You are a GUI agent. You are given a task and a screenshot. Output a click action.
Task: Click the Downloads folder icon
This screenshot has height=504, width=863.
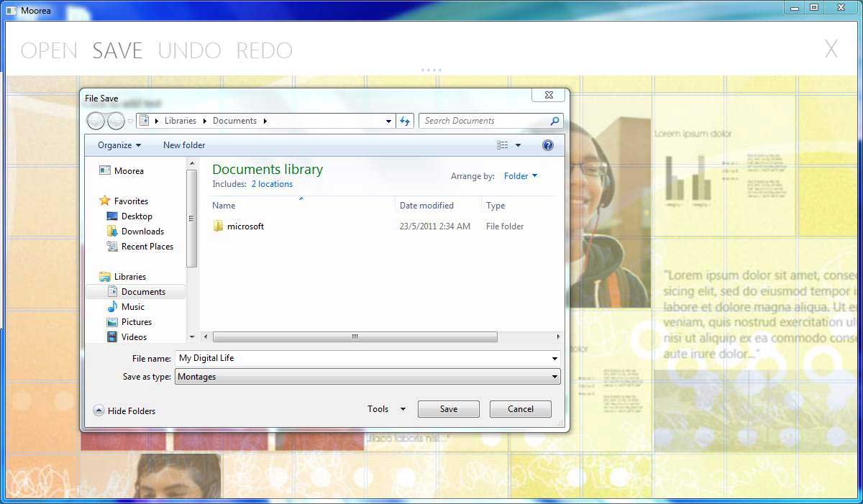pos(111,232)
